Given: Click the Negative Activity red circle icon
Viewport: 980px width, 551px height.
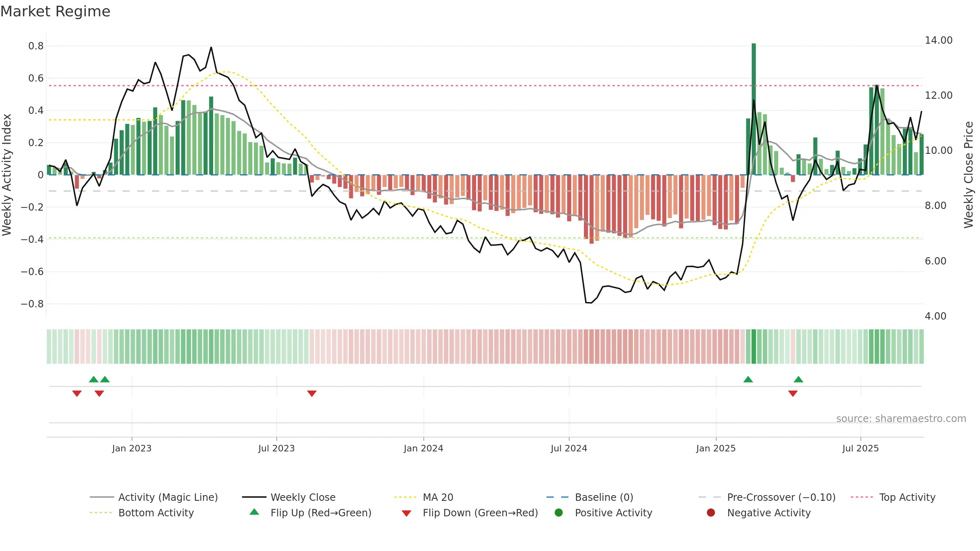Looking at the screenshot, I should point(711,513).
